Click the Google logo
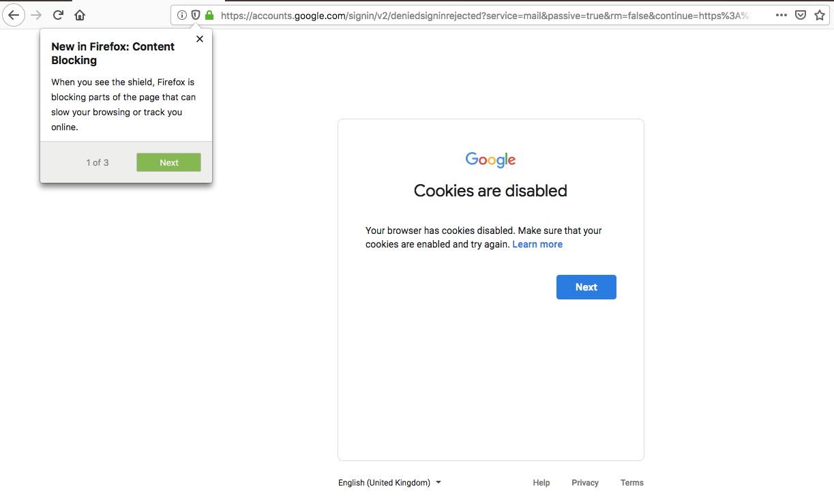 click(x=490, y=160)
